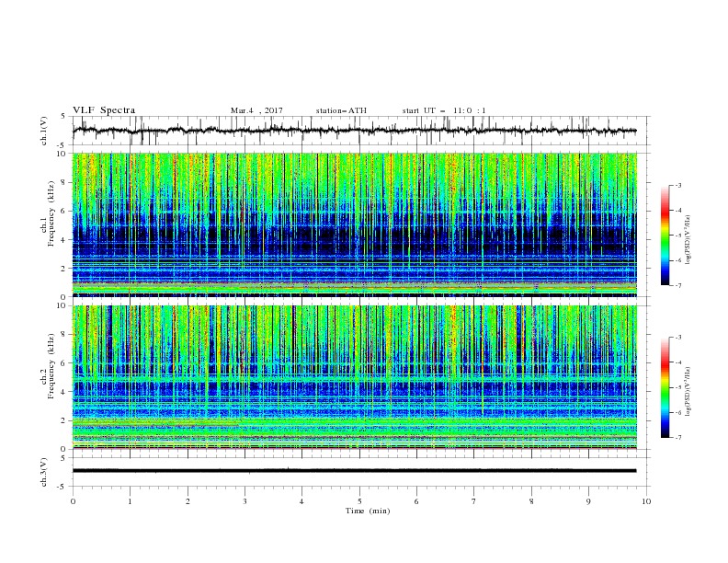Click the '5' tick on the Time axis
The height and width of the screenshot is (563, 728).
click(x=359, y=501)
